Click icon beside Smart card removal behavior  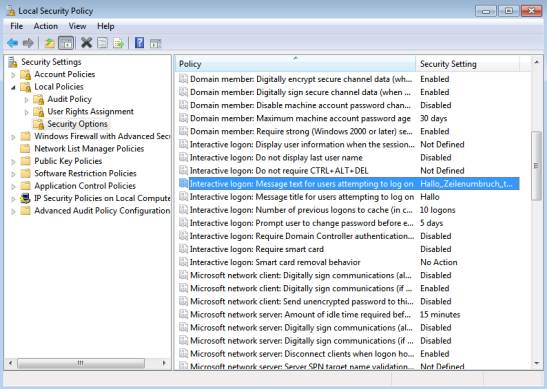tap(183, 262)
